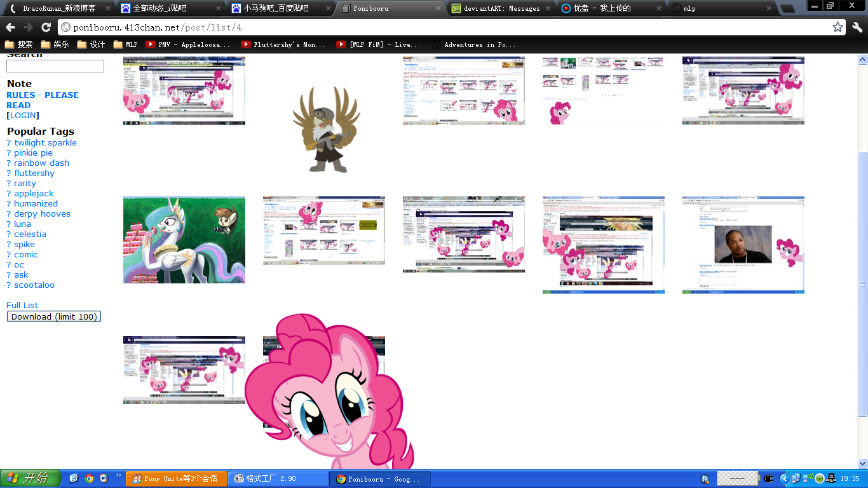Go back with the browser back arrow
Image resolution: width=868 pixels, height=488 pixels.
coord(11,27)
